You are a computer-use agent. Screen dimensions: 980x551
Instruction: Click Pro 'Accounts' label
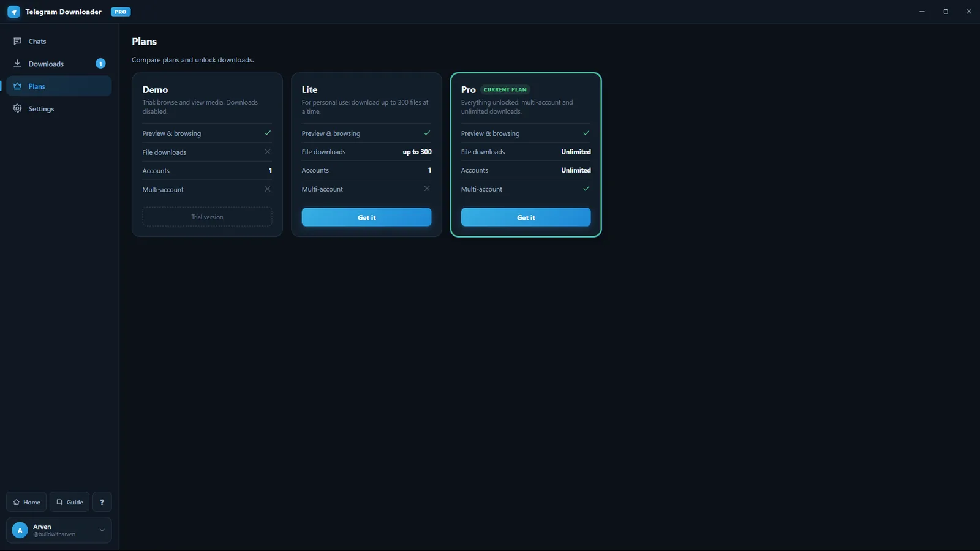click(475, 170)
